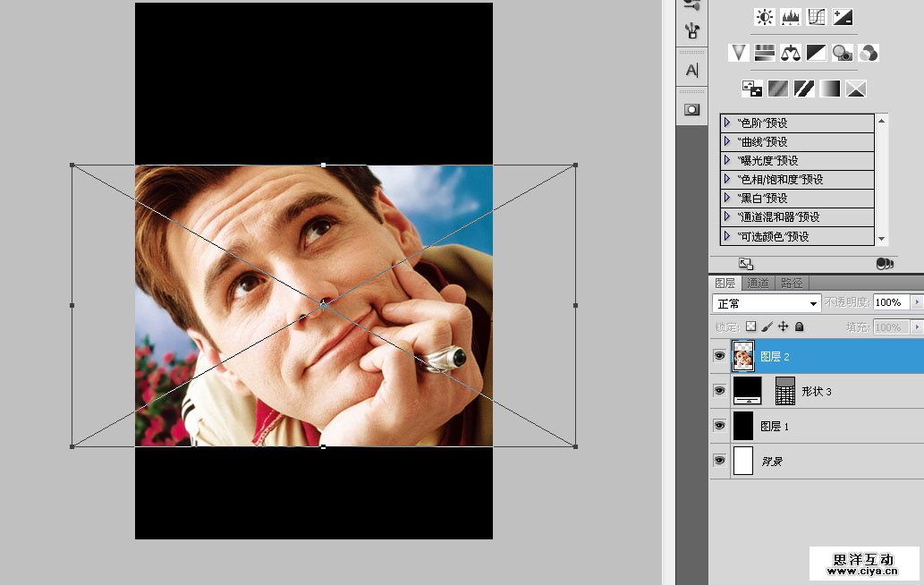This screenshot has height=585, width=924.
Task: Expand the "色阶"预设 preset list
Action: pos(727,123)
